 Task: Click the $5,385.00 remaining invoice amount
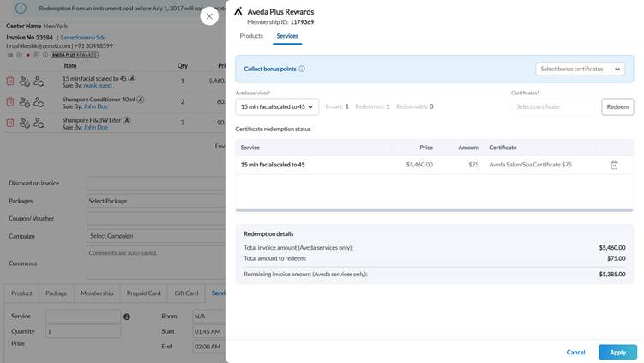[612, 275]
